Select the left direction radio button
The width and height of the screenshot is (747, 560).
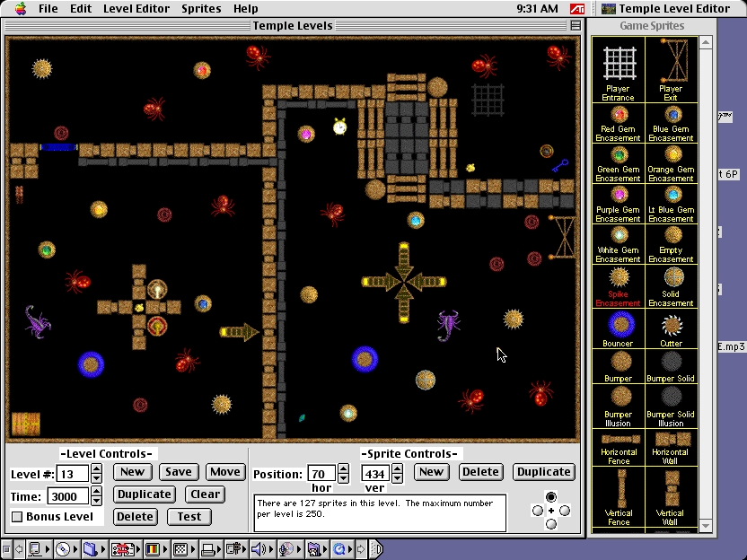(538, 510)
